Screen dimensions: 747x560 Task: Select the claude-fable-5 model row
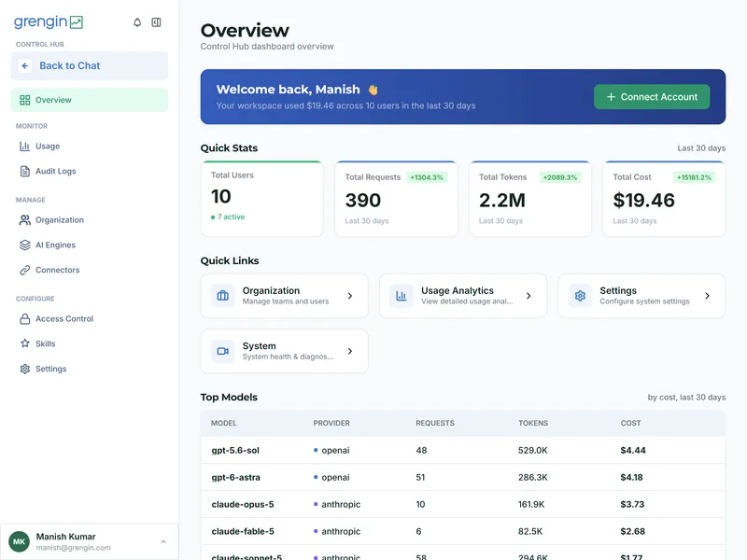(x=463, y=531)
